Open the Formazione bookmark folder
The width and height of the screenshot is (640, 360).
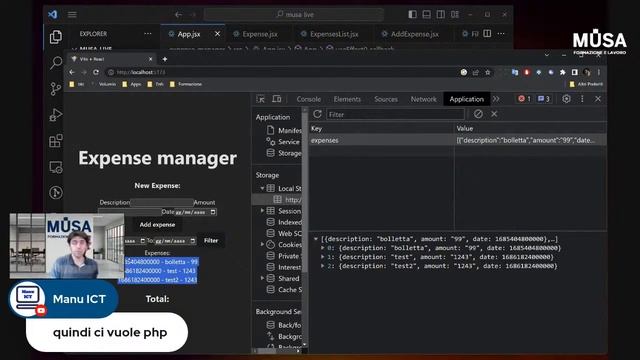[x=186, y=84]
